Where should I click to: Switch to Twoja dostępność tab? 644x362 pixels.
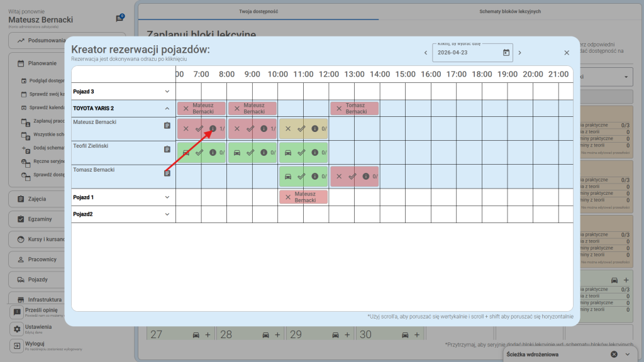point(258,11)
